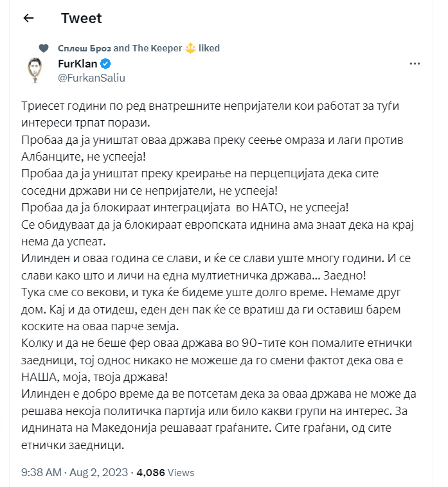The image size is (448, 487).
Task: Click the blue verified badge beside FurKlan
Action: 105,64
